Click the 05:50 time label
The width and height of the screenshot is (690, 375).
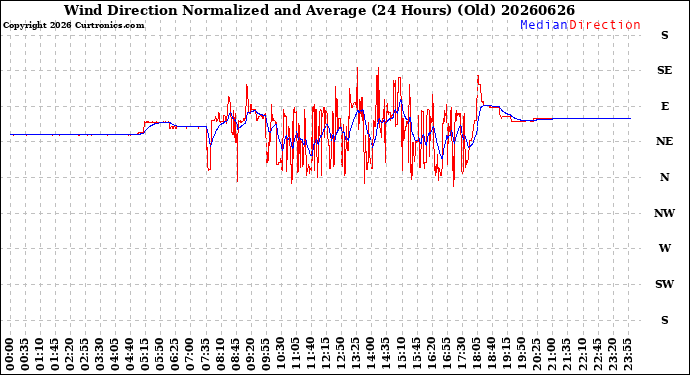(x=160, y=354)
